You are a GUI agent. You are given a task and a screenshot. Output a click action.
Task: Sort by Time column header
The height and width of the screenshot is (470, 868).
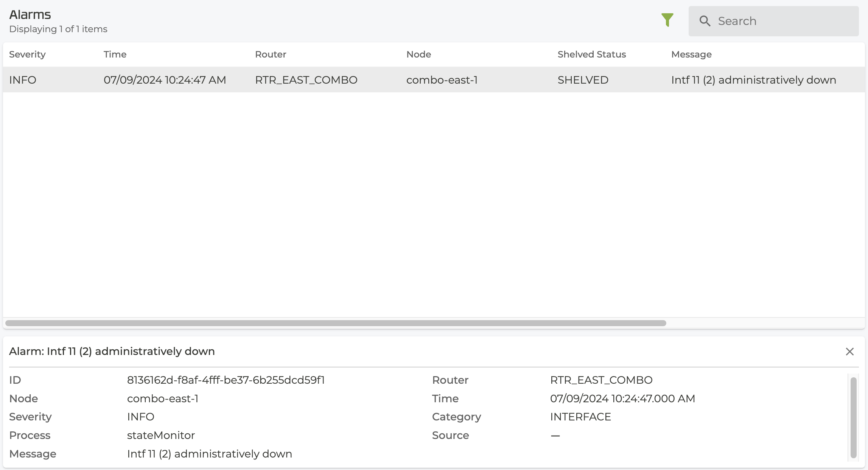point(115,54)
